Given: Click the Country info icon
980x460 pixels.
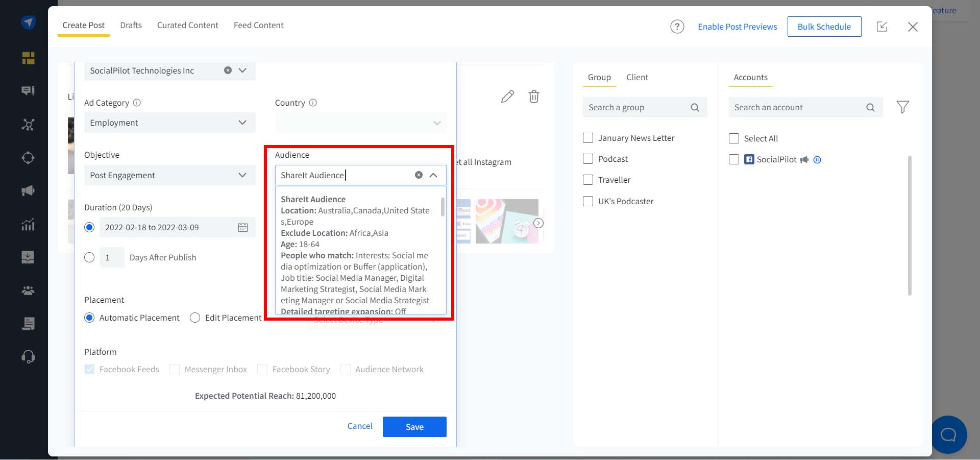Looking at the screenshot, I should [x=313, y=103].
